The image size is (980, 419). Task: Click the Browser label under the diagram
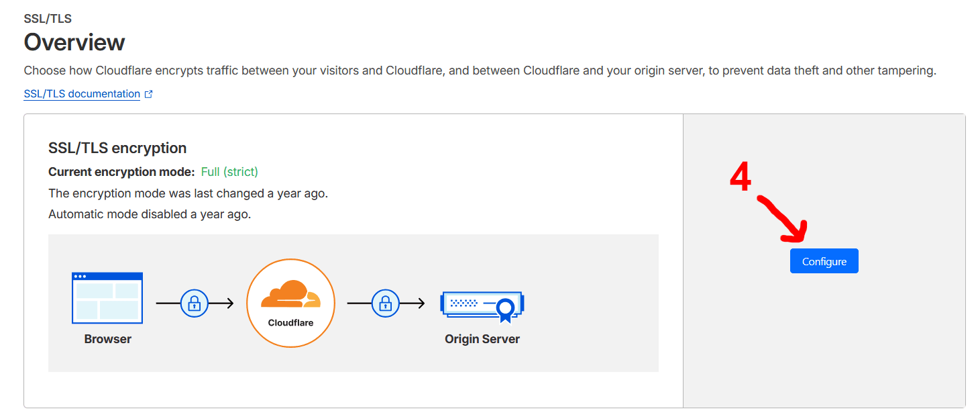107,339
